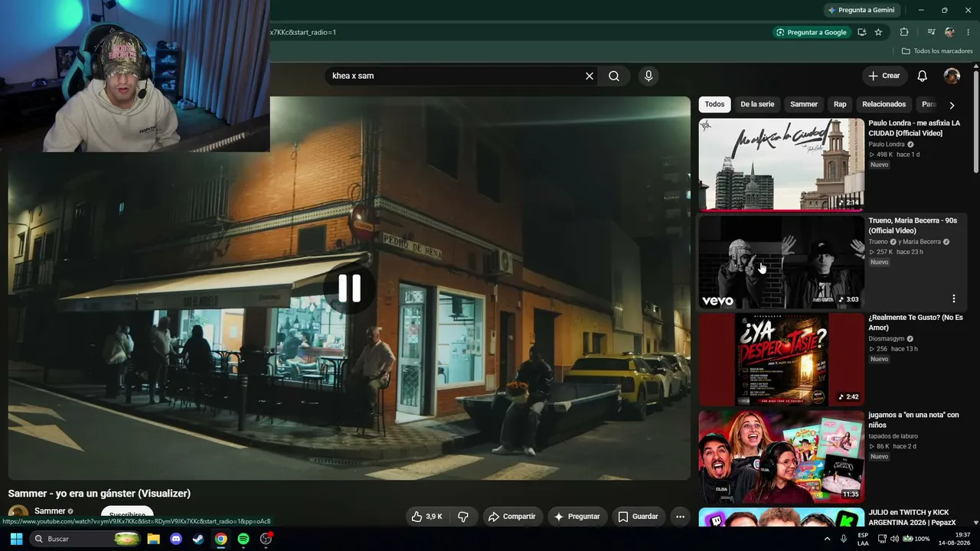The height and width of the screenshot is (551, 980).
Task: Open Steam from taskbar
Action: tap(198, 539)
